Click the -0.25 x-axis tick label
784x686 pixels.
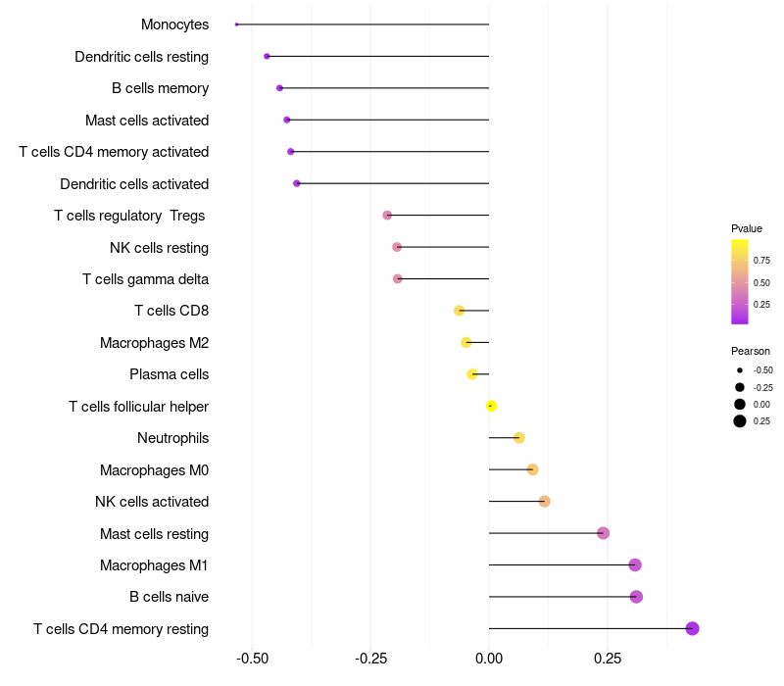(x=370, y=659)
